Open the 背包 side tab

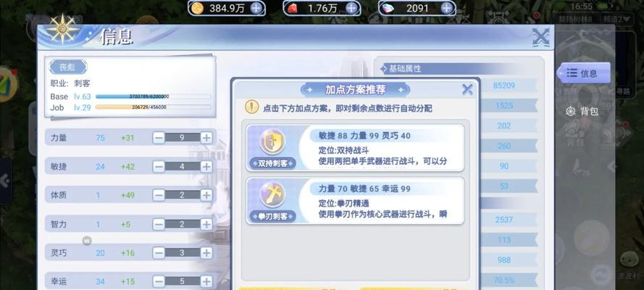[582, 111]
